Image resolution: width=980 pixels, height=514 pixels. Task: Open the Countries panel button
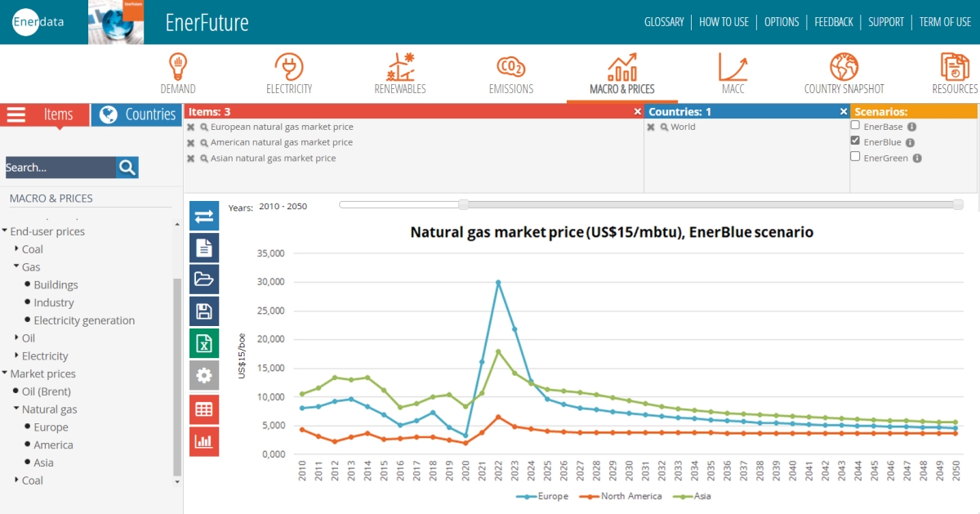click(136, 114)
